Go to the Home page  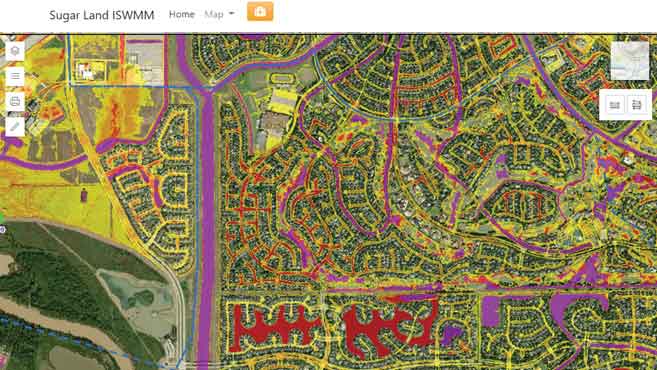(x=182, y=14)
